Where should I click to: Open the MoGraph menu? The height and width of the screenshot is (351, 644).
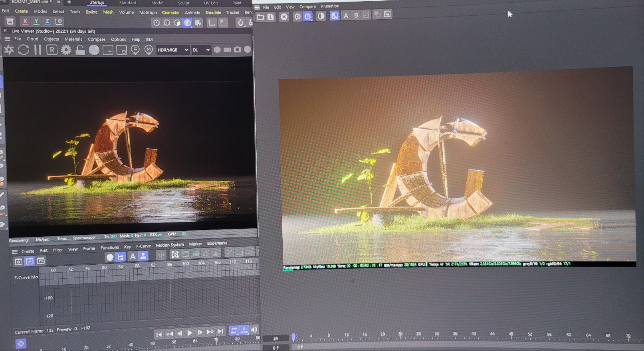[148, 12]
